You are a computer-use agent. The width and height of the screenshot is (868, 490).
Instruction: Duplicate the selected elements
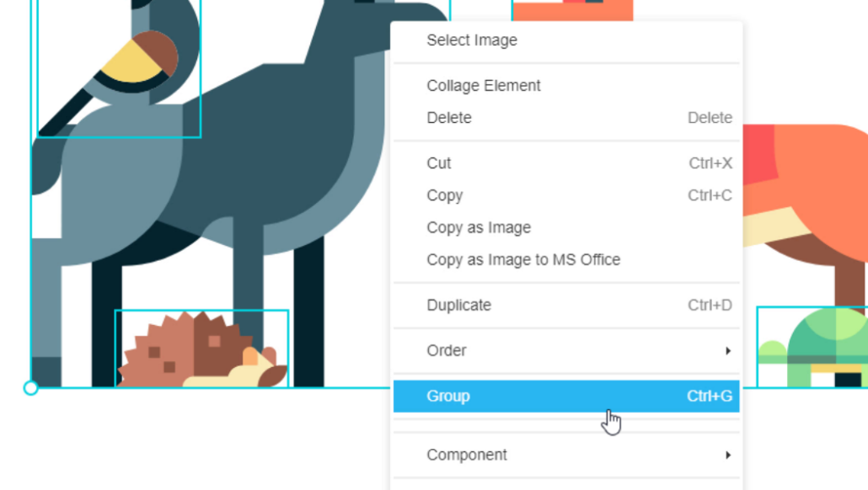click(458, 305)
